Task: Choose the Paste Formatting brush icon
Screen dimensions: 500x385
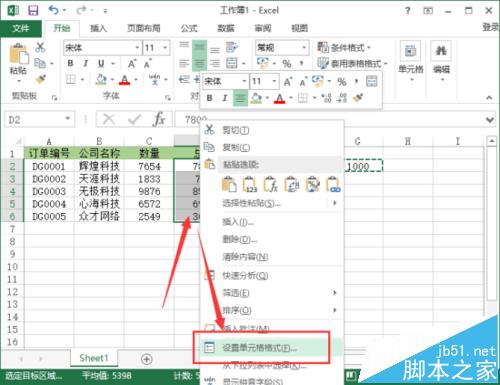Action: pyautogui.click(x=312, y=184)
